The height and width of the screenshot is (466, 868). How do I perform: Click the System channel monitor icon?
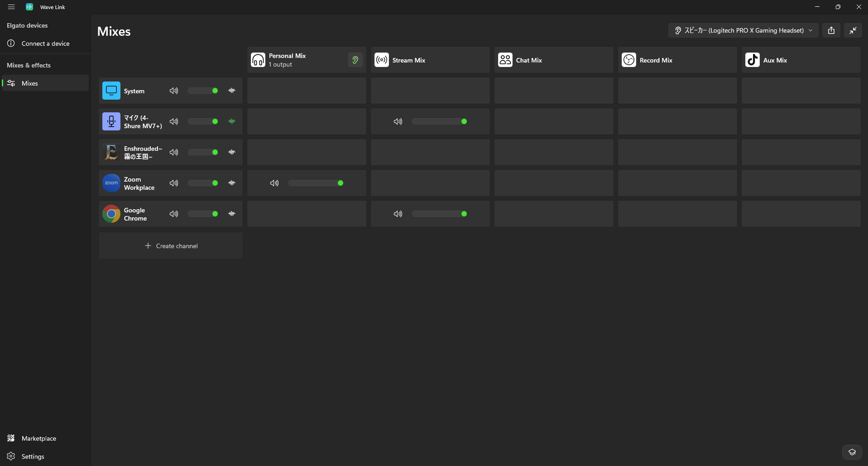pos(111,91)
